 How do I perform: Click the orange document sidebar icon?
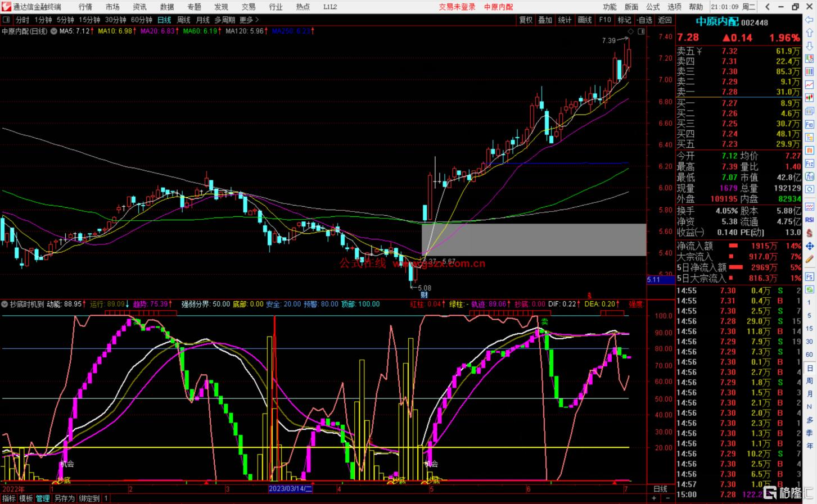(x=810, y=150)
